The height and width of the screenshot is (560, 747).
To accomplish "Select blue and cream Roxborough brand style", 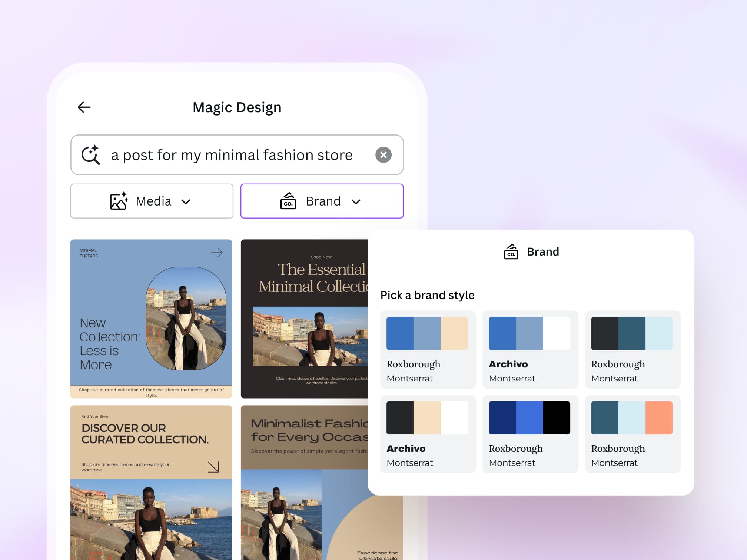I will click(x=428, y=349).
